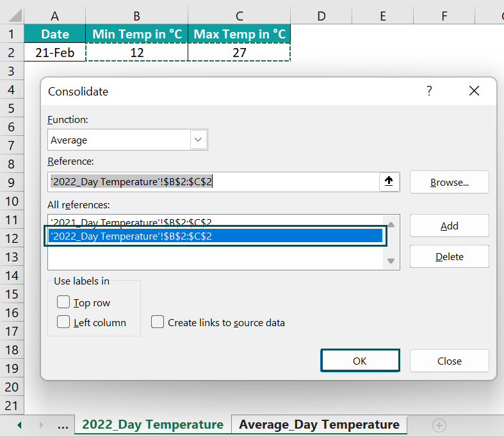Screen dimensions: 504x437
Task: Click cell containing 21-Feb
Action: (55, 53)
